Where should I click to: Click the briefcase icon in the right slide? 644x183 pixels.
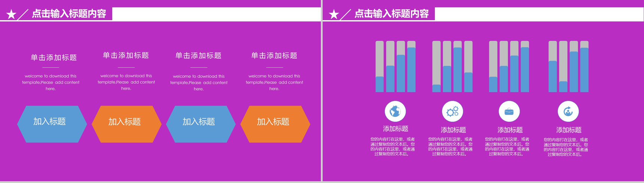(509, 111)
